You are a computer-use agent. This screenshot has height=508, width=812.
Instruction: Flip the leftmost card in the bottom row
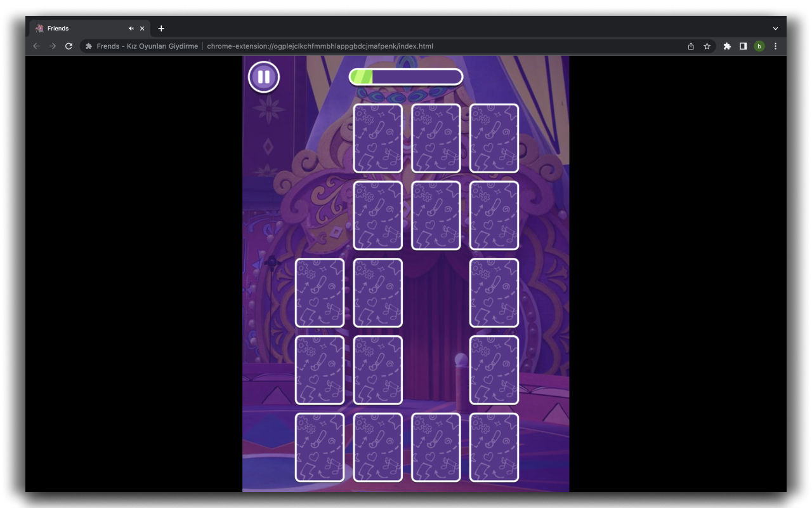click(x=320, y=448)
